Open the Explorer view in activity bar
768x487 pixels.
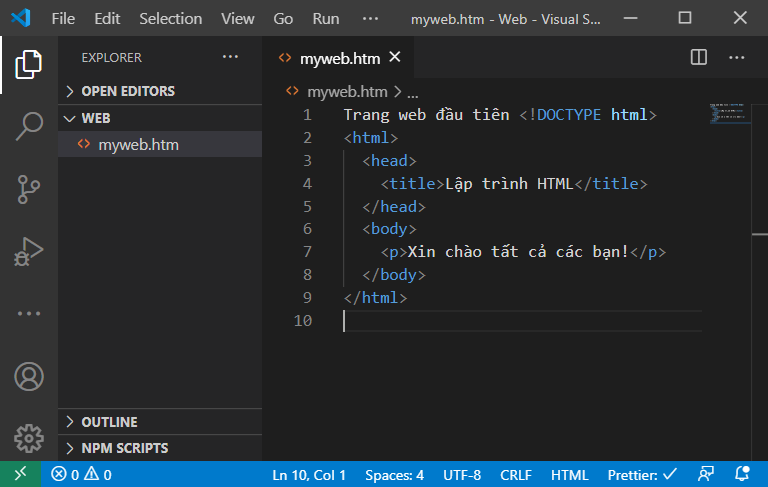tap(28, 64)
